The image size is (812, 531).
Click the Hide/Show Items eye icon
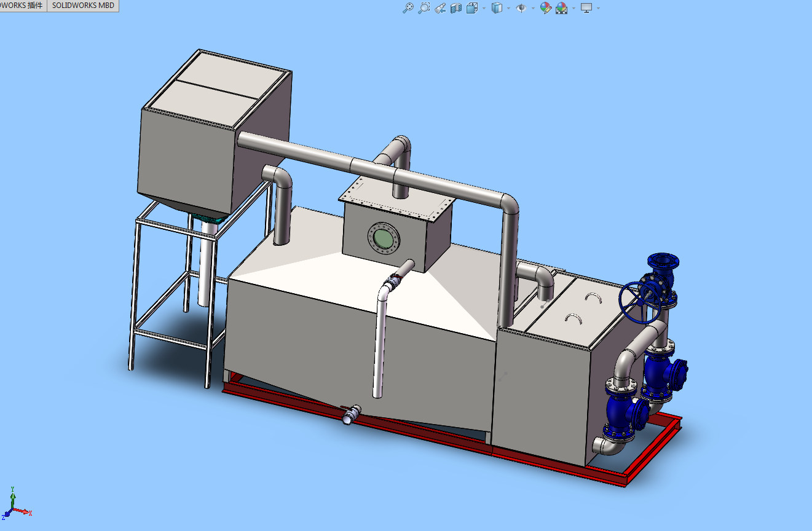tap(521, 8)
